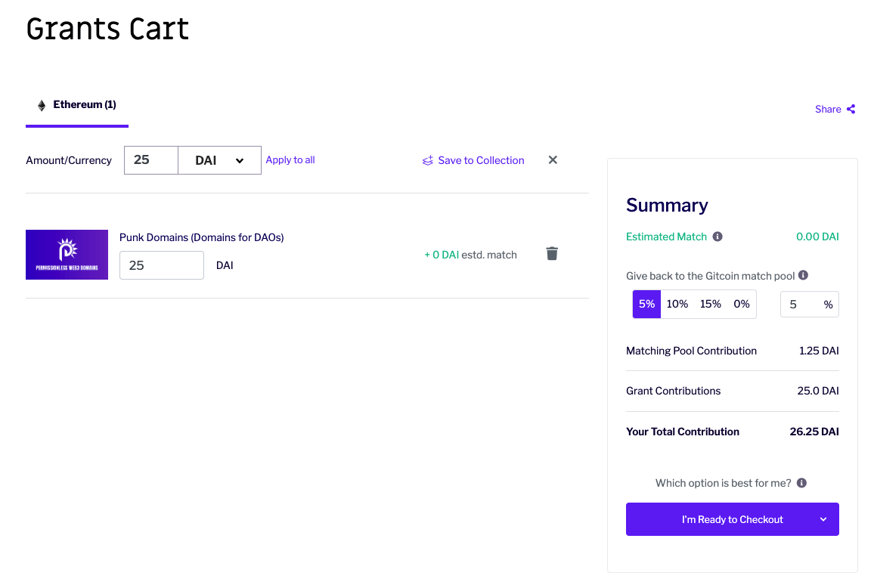
Task: Click the Apply to all link
Action: pos(290,160)
